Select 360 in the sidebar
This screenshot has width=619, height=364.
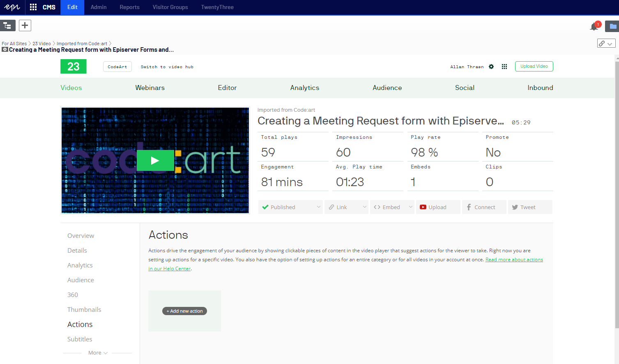point(73,295)
